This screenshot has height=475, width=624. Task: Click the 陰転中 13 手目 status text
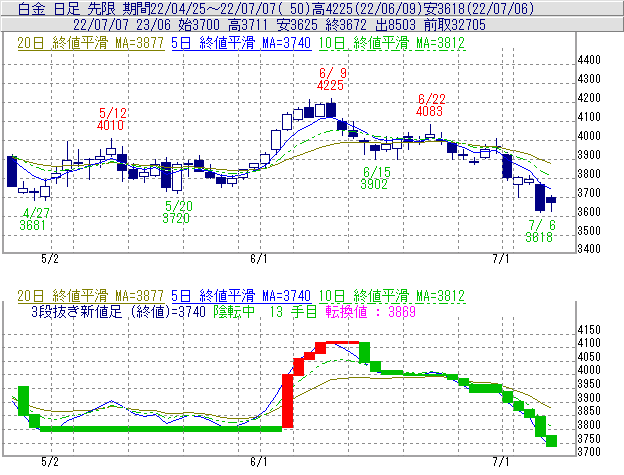[x=265, y=311]
